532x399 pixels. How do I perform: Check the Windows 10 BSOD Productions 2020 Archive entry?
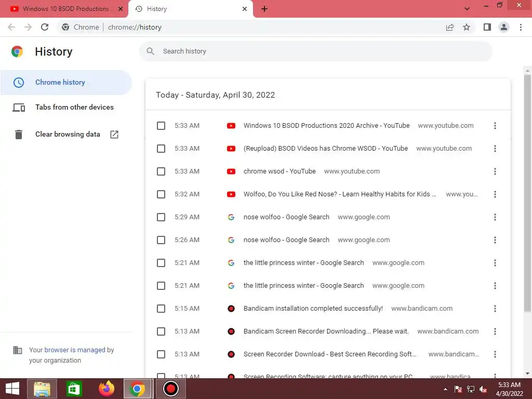pyautogui.click(x=161, y=126)
